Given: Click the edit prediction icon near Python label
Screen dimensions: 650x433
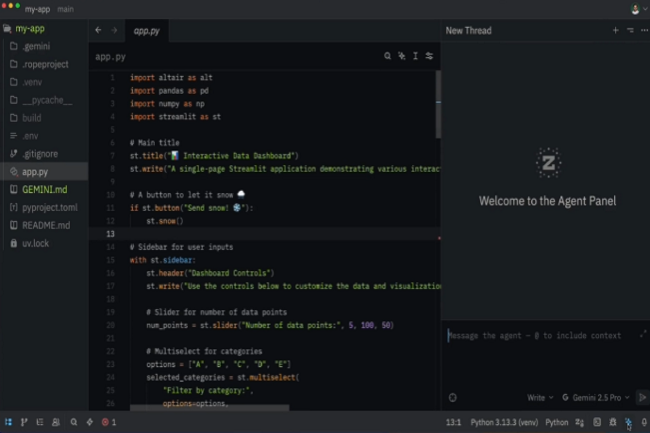Looking at the screenshot, I should point(580,422).
